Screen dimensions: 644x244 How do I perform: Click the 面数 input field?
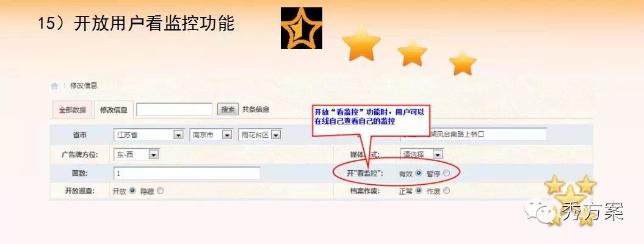[x=187, y=173]
